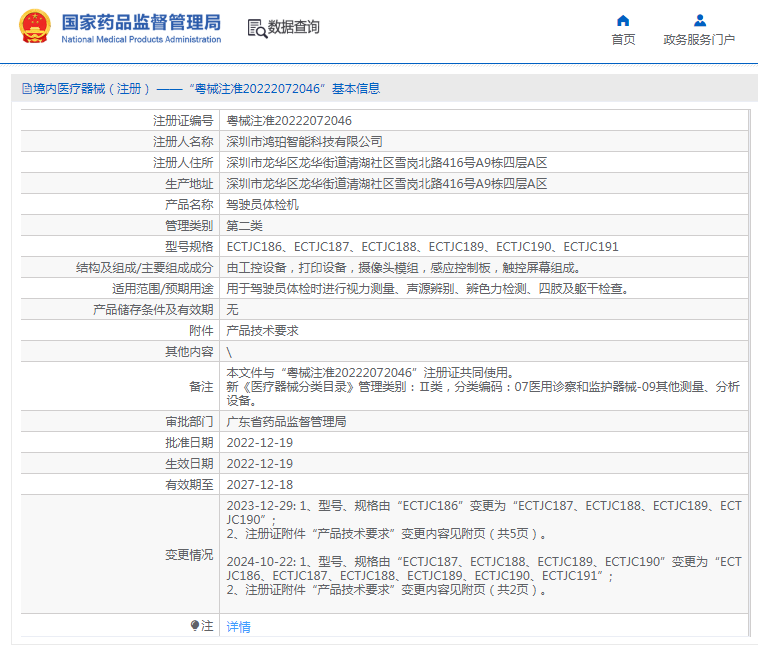
Task: Click the 2023-12-29 change record
Action: tap(483, 520)
